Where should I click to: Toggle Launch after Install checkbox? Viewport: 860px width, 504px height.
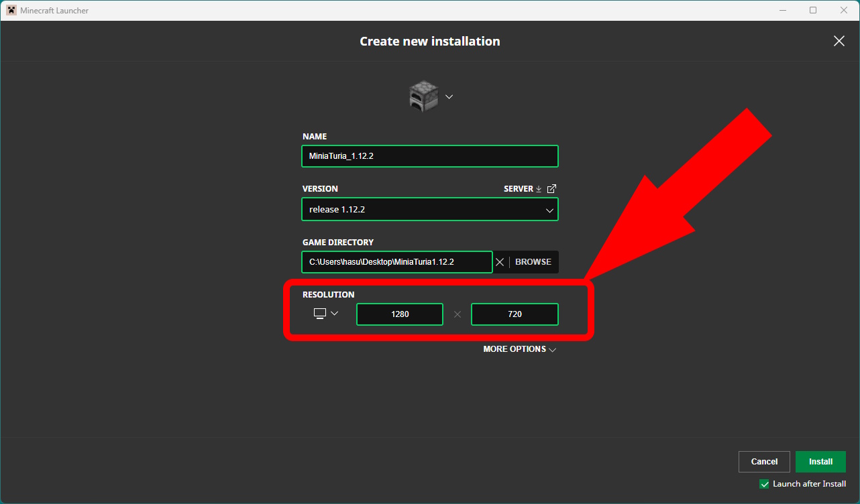[x=764, y=484]
